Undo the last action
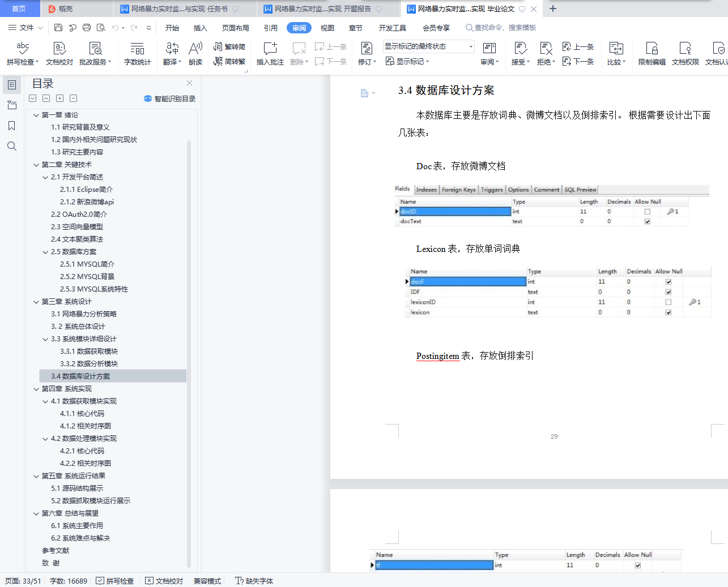Viewport: 728px width, 587px height. [116, 27]
